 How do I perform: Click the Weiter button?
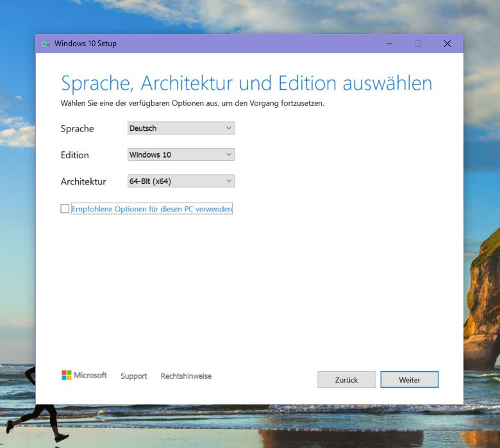click(410, 379)
